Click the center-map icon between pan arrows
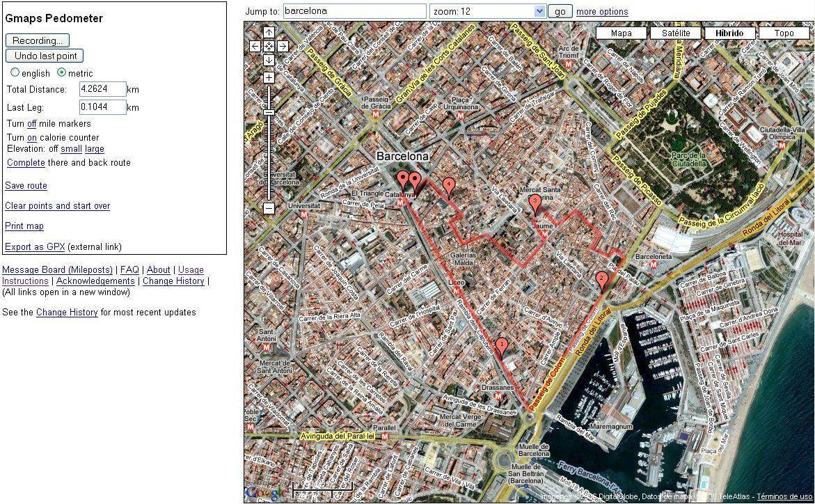 (x=269, y=46)
